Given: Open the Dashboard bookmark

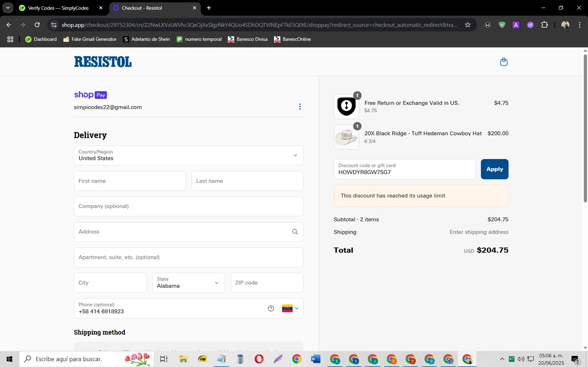Looking at the screenshot, I should [x=41, y=39].
